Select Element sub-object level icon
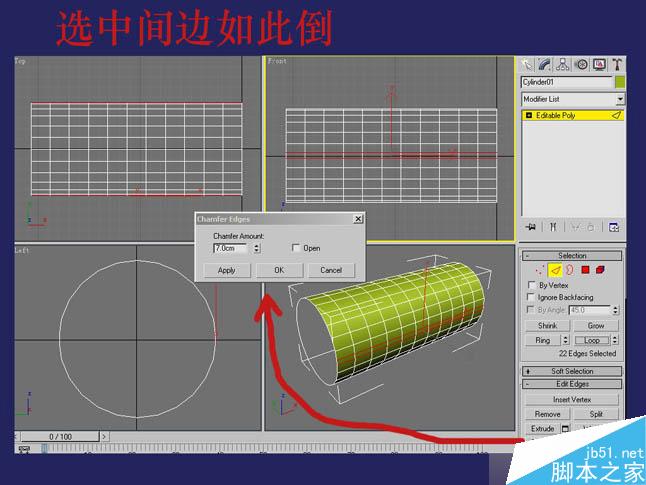 pyautogui.click(x=600, y=270)
